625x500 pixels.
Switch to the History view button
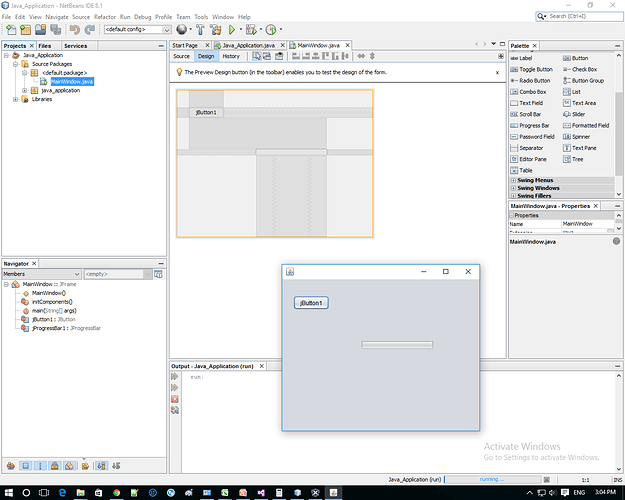coord(230,57)
